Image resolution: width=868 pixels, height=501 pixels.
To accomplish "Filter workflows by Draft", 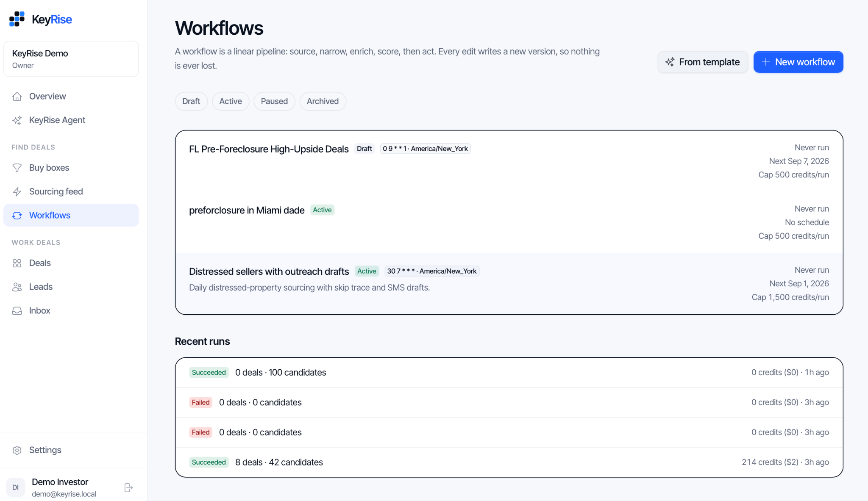I will pyautogui.click(x=191, y=101).
